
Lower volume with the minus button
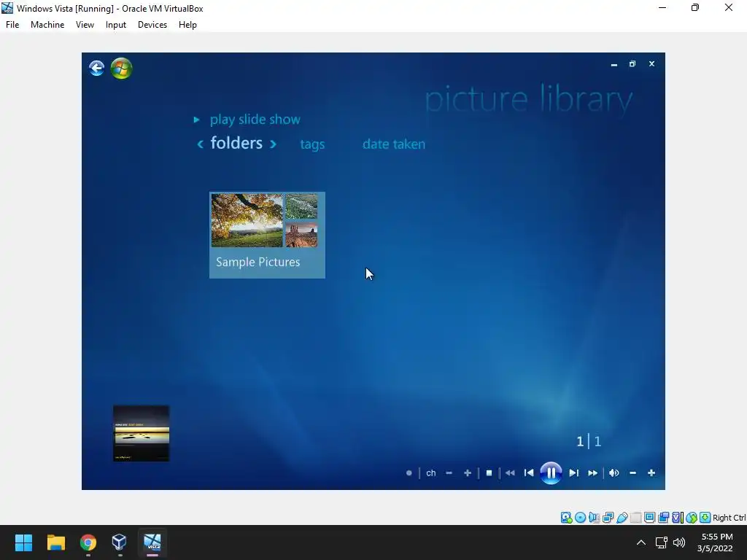click(x=632, y=472)
